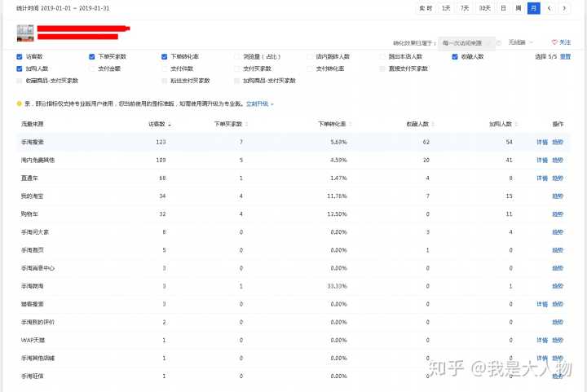Open 详情 for the 手淘搜索 row
This screenshot has height=392, width=587.
point(542,142)
